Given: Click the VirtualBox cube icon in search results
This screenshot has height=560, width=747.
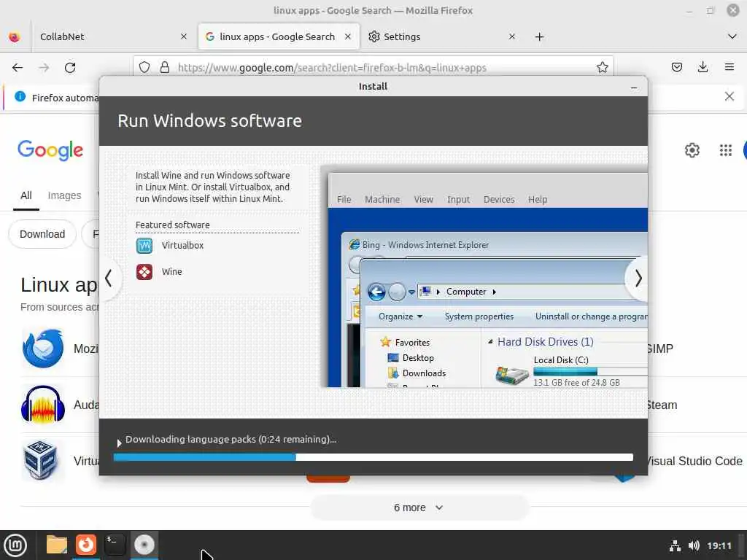Looking at the screenshot, I should (41, 460).
